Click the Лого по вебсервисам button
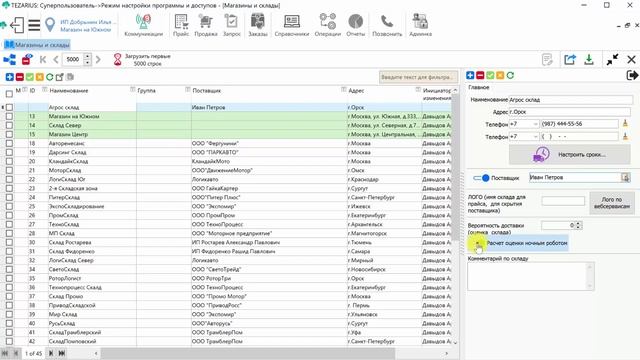640x360 pixels. coord(611,203)
